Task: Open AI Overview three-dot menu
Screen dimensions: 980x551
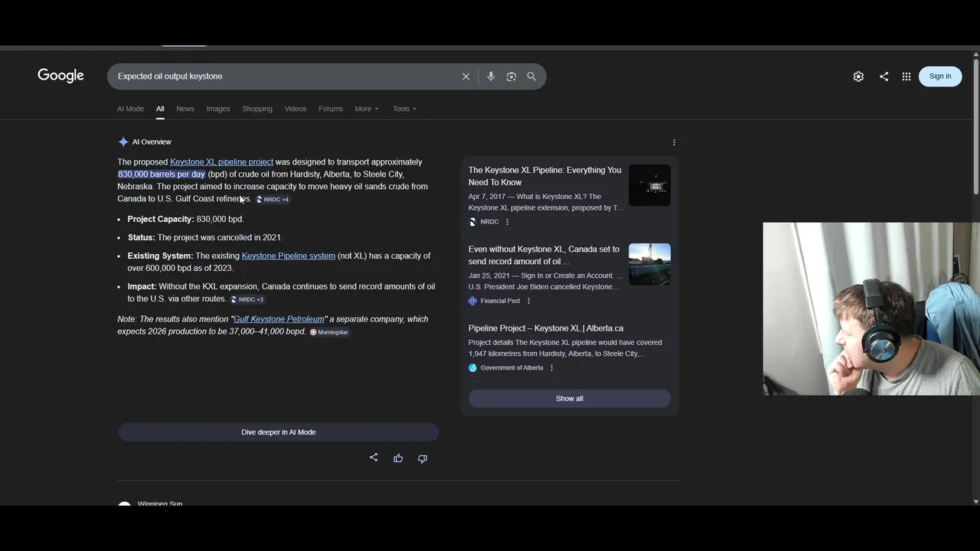Action: click(674, 142)
